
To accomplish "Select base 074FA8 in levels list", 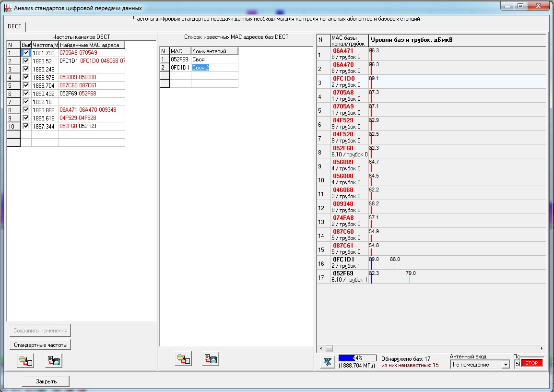I will [x=431, y=221].
